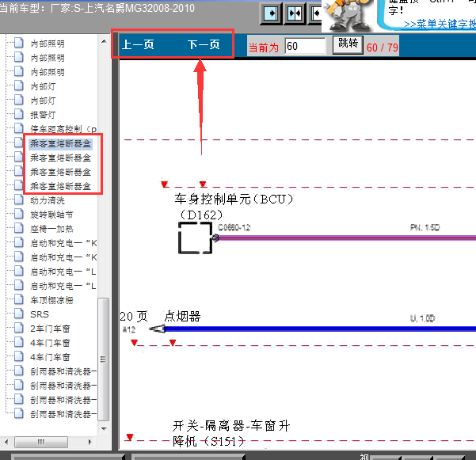Click the 当前车型 vehicle model header text

97,8
